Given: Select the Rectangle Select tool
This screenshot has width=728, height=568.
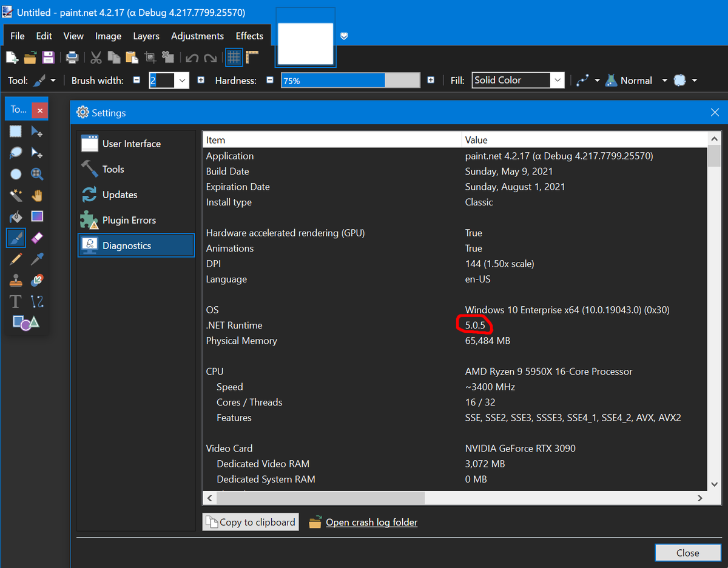Looking at the screenshot, I should pyautogui.click(x=16, y=132).
